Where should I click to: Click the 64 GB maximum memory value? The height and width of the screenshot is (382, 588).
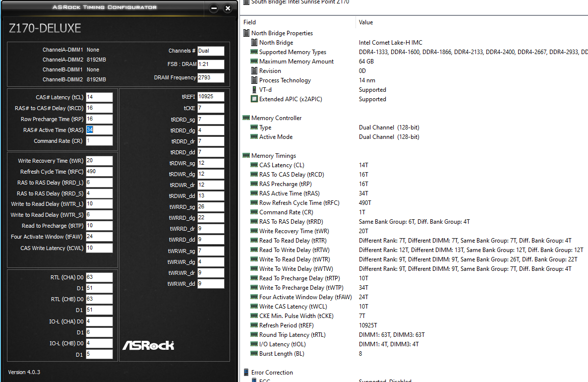366,61
